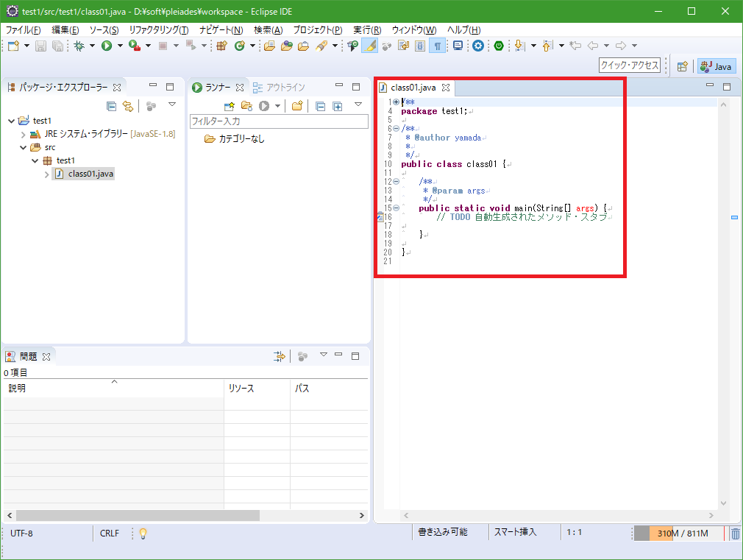Click the green Run button in toolbar

coord(107,46)
